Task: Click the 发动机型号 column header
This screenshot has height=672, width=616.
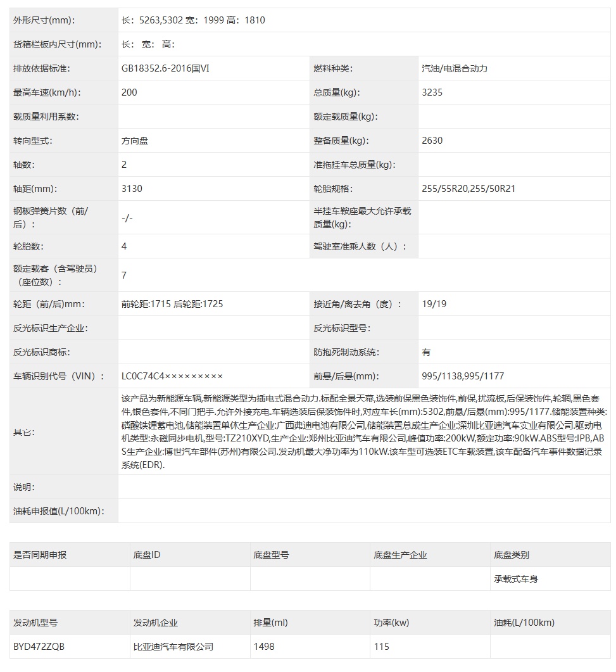Action: 35,623
